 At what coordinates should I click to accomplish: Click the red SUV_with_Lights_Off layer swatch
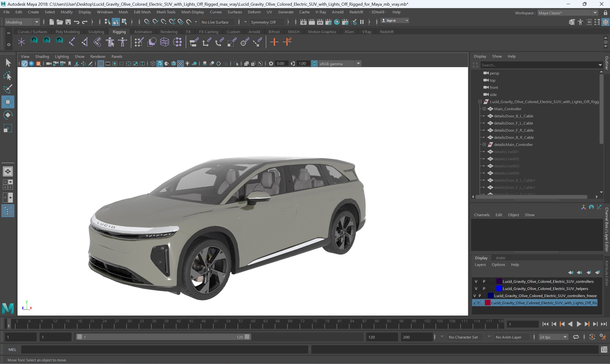click(488, 303)
